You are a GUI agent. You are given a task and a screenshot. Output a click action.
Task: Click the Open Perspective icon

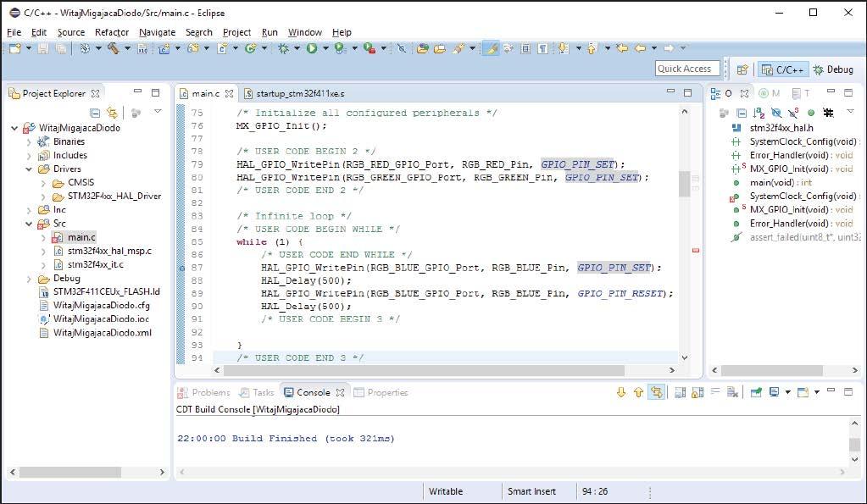(x=742, y=69)
